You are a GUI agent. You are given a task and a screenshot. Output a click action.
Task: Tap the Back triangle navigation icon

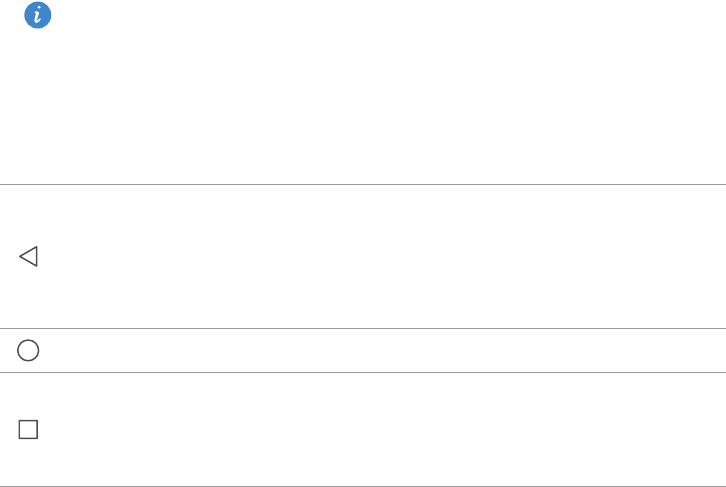coord(28,256)
